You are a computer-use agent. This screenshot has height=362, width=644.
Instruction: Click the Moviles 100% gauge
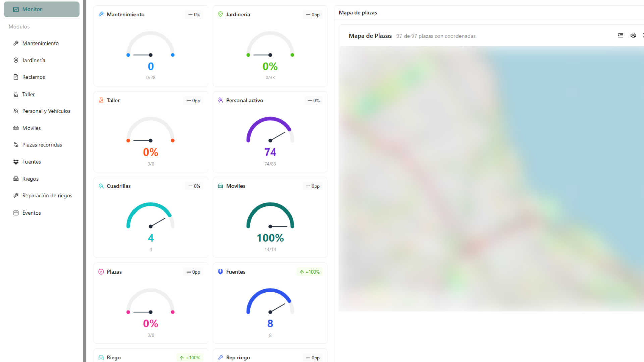pyautogui.click(x=270, y=216)
